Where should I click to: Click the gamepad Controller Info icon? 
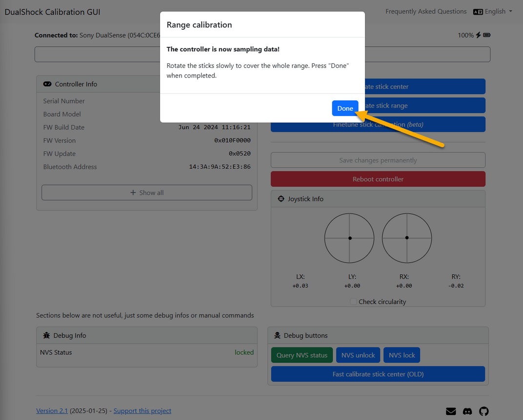point(47,84)
